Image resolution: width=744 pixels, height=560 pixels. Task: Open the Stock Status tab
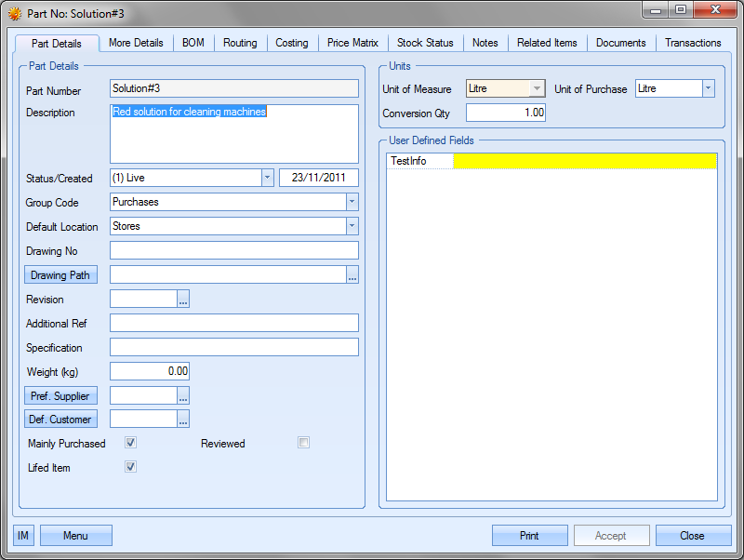(x=425, y=43)
